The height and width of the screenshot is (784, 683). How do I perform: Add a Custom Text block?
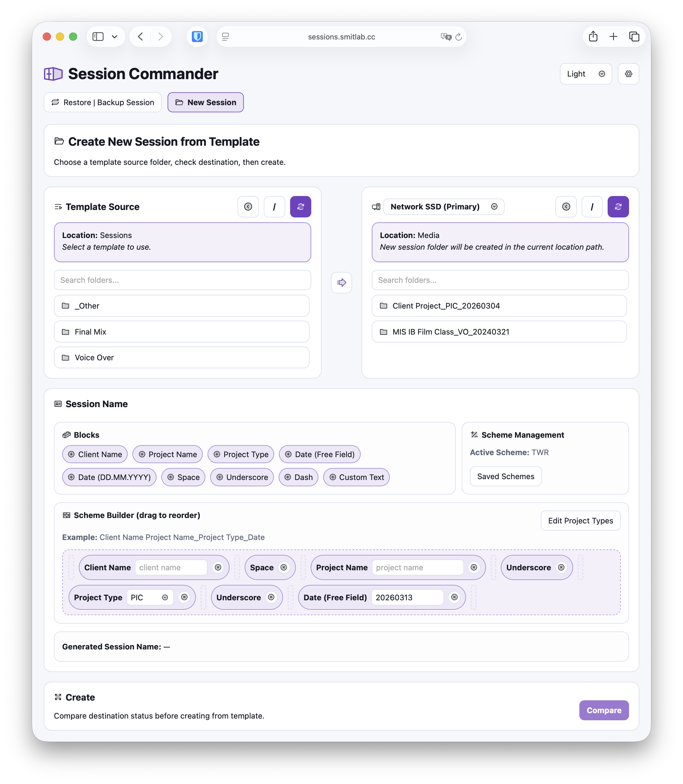356,477
